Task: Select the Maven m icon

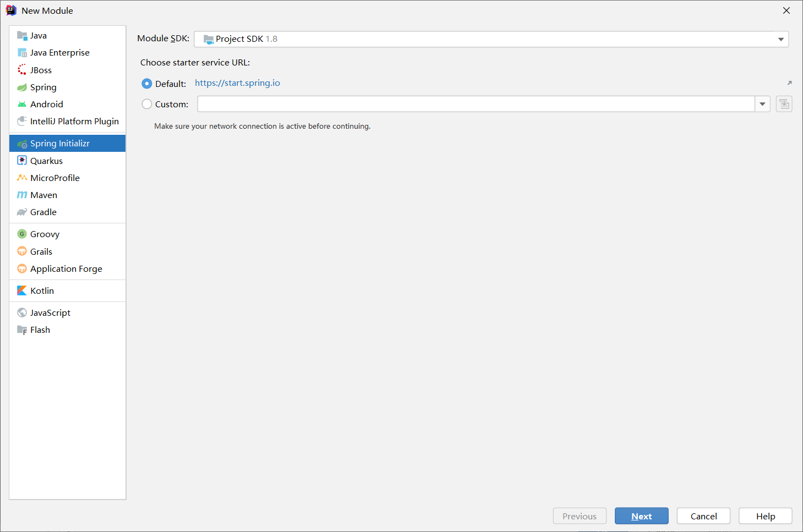Action: pos(22,195)
